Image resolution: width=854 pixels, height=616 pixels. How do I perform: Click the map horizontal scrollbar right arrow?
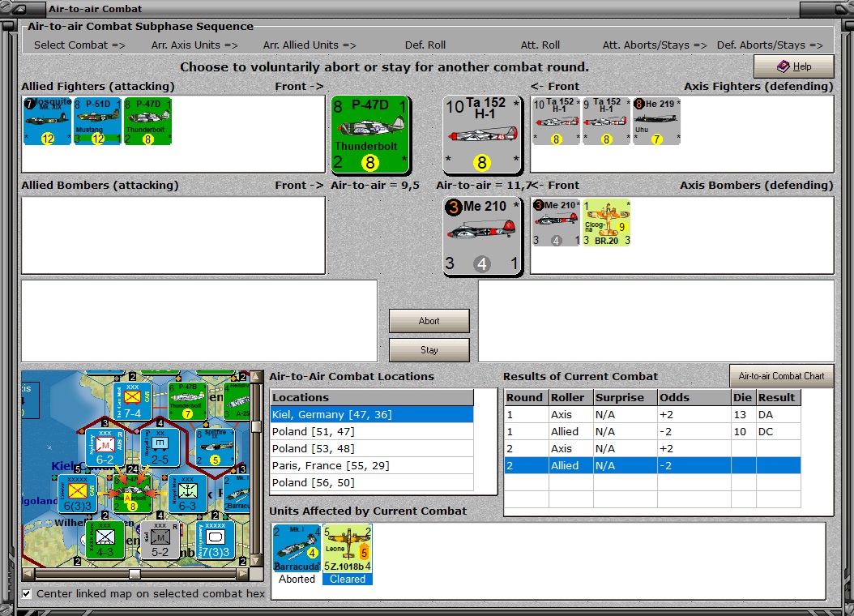pyautogui.click(x=243, y=574)
